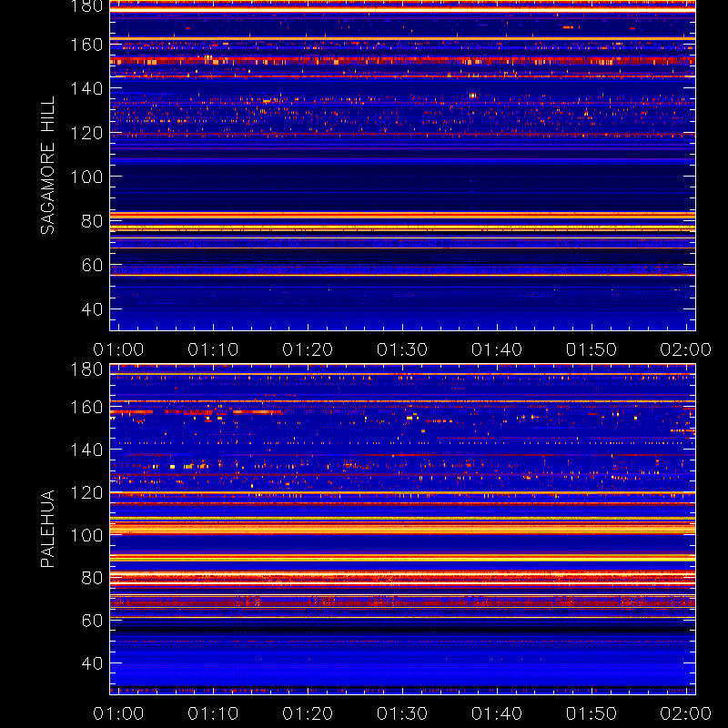Click the Sagamore Hill spectrogram panel

[x=402, y=166]
